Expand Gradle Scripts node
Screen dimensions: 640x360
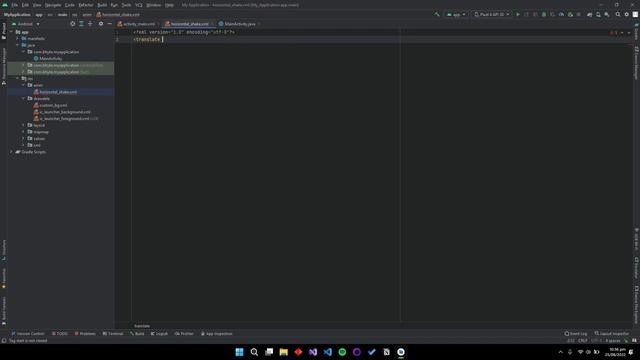coord(11,152)
